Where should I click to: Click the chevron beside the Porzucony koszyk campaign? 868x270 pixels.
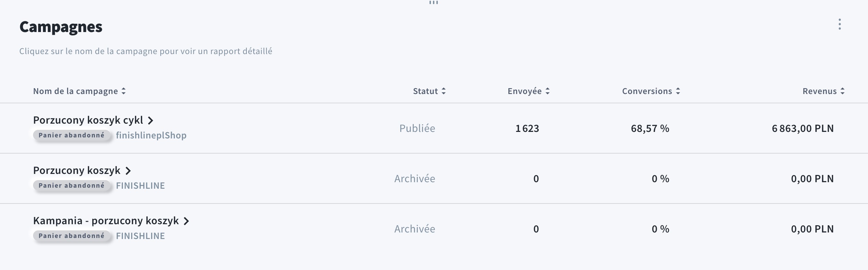[x=128, y=171]
